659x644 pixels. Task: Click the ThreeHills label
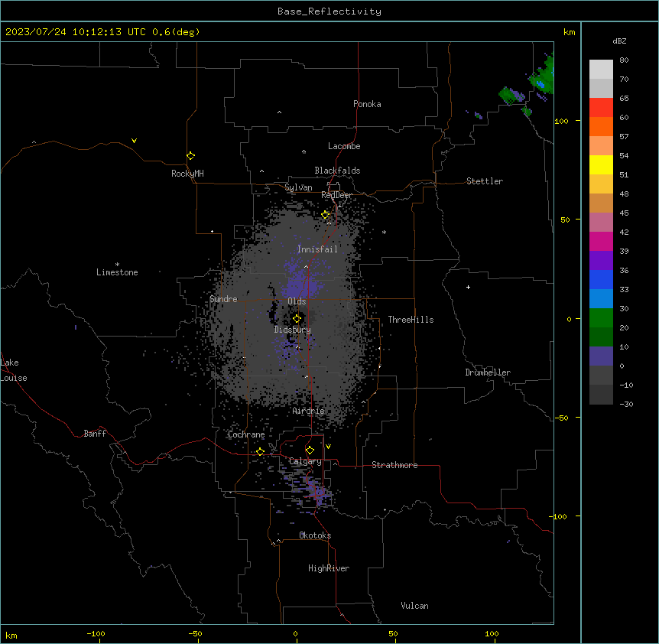click(411, 320)
